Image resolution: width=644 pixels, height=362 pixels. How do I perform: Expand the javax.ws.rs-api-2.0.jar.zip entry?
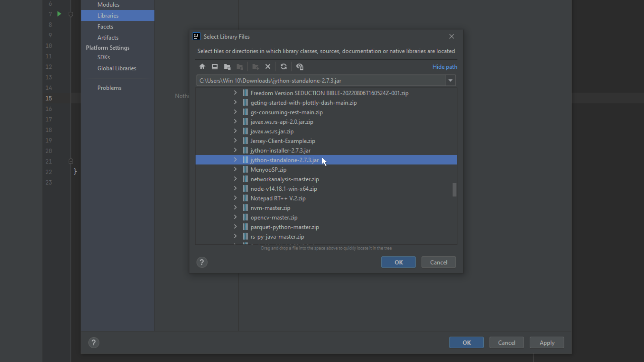pyautogui.click(x=235, y=122)
